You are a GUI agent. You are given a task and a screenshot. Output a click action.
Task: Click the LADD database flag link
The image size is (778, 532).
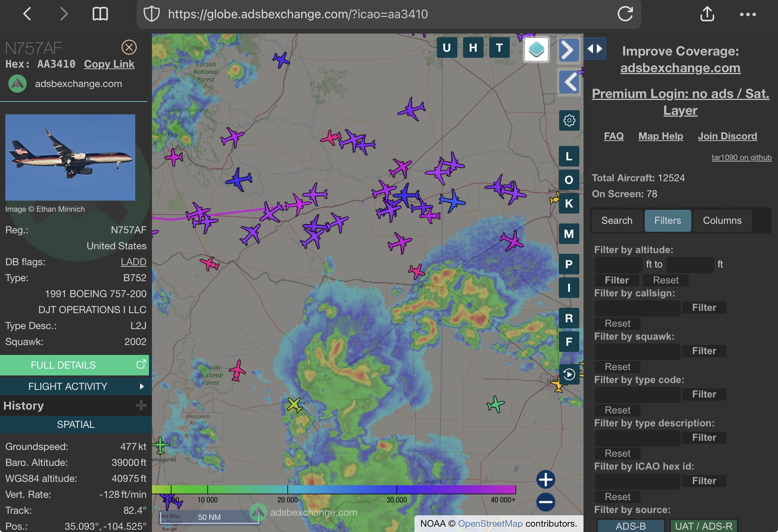133,262
